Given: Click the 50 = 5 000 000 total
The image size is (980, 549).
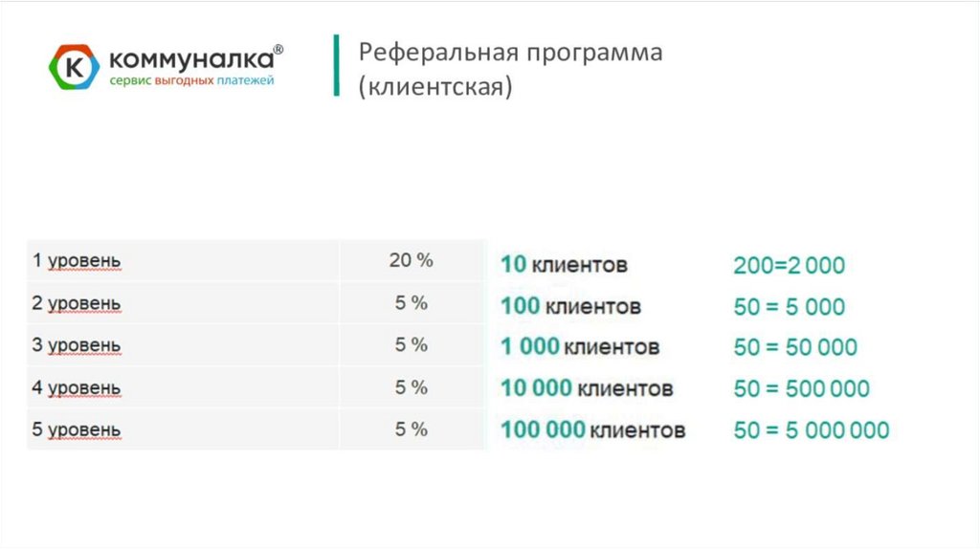Looking at the screenshot, I should pyautogui.click(x=811, y=429).
